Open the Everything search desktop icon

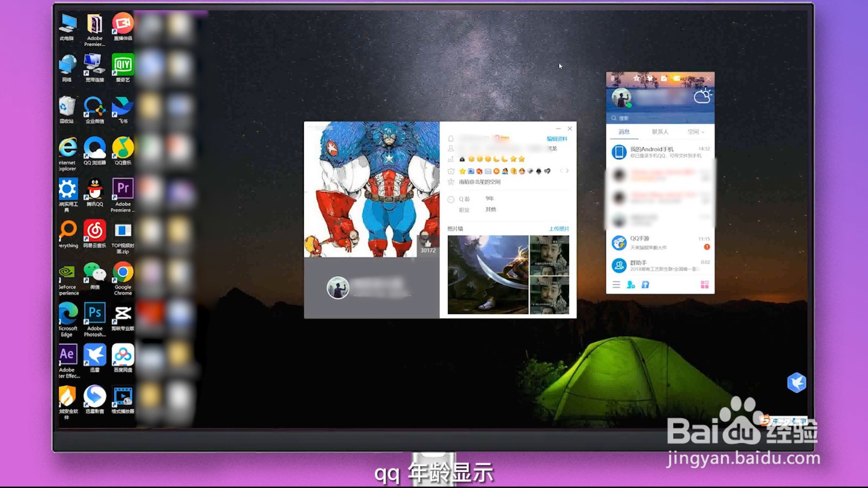click(67, 234)
